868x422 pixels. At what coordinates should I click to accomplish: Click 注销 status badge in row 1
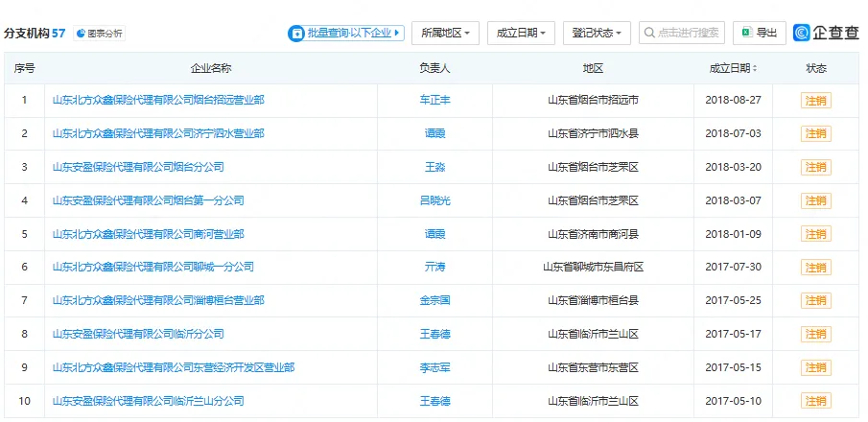point(815,100)
